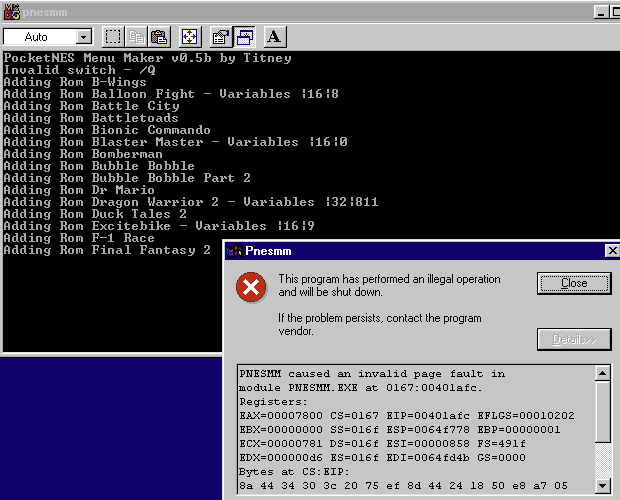Click 'Balloon Fight - Variables' line
The height and width of the screenshot is (500, 620).
[x=171, y=94]
